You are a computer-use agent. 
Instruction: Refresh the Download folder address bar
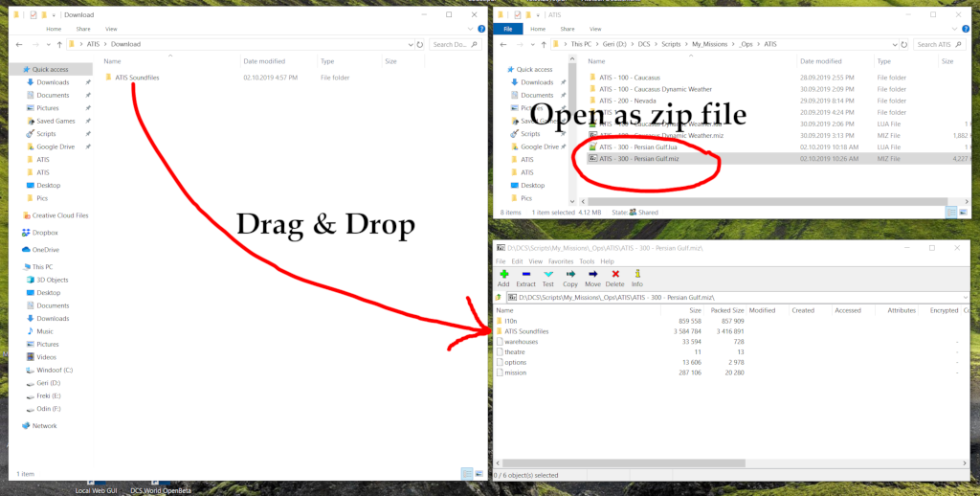(420, 44)
